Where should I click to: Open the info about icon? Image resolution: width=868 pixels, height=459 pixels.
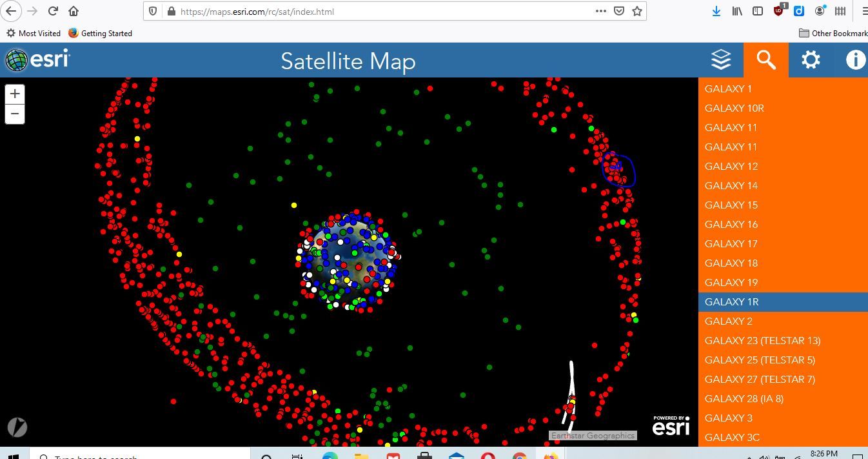(x=855, y=60)
